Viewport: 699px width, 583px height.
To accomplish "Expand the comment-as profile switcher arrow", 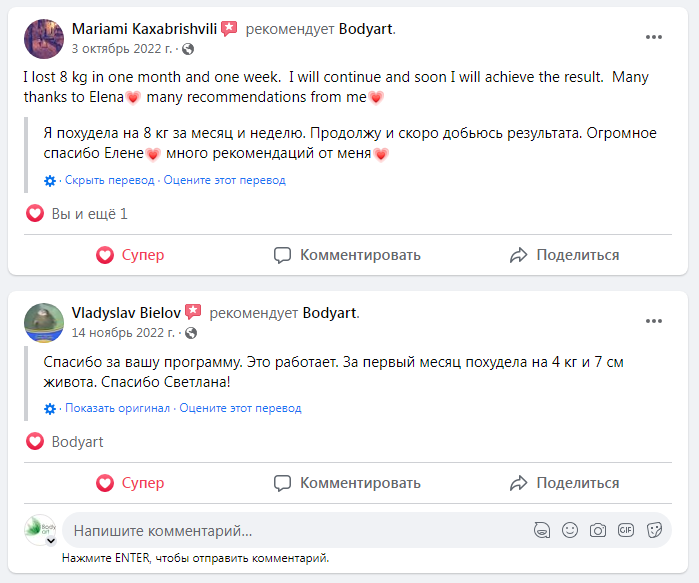I will [51, 540].
